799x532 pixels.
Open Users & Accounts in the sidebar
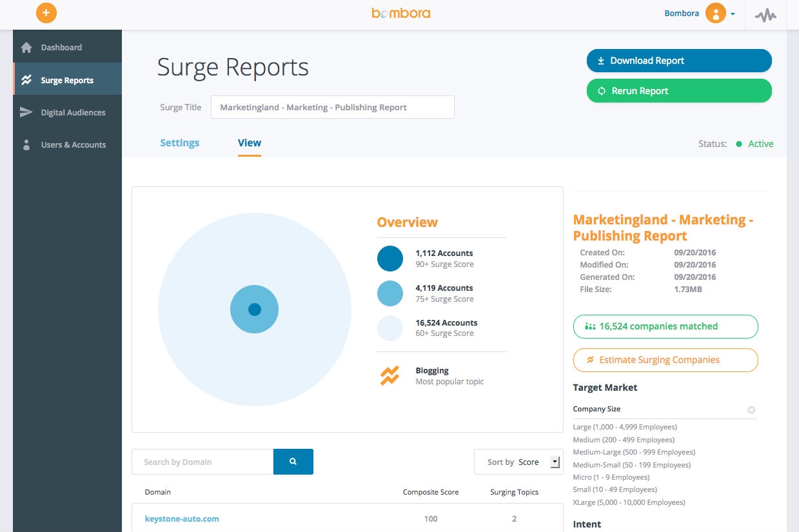[x=67, y=144]
